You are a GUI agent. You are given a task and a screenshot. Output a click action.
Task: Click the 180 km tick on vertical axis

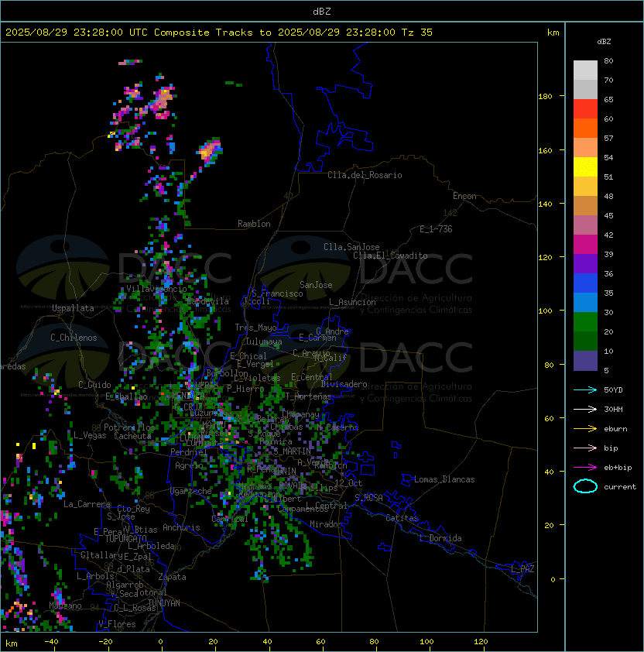545,96
